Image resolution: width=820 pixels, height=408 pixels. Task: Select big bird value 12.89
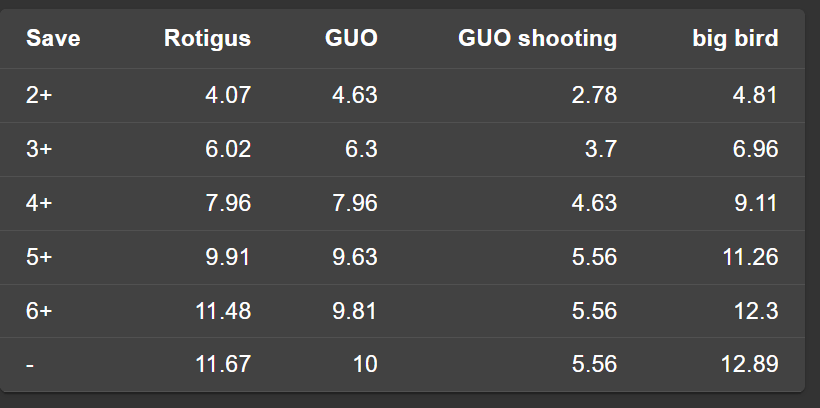(x=749, y=365)
